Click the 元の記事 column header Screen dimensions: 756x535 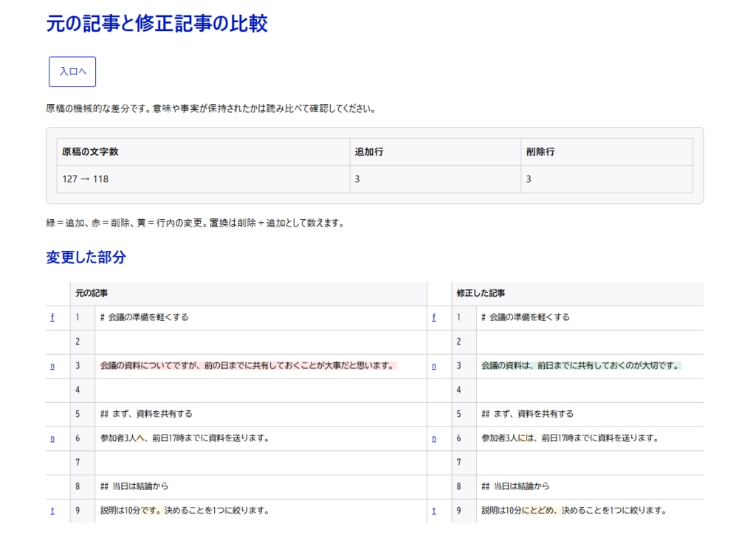click(x=248, y=294)
